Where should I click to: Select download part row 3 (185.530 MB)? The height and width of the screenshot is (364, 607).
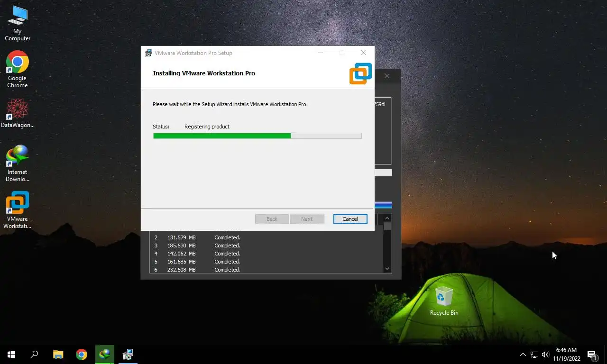coord(266,246)
